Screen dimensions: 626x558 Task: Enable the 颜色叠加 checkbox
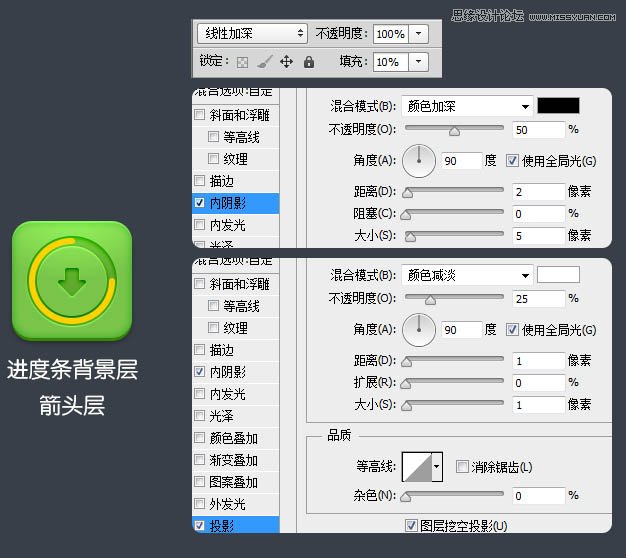coord(200,437)
